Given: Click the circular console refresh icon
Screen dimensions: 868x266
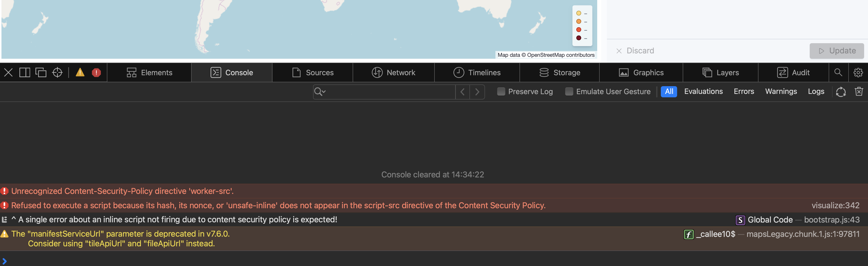Looking at the screenshot, I should pos(841,91).
